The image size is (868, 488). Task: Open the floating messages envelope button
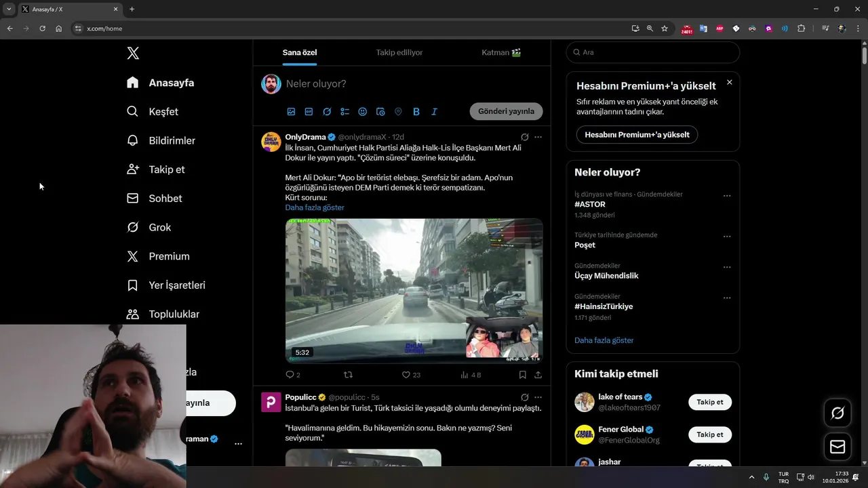click(837, 447)
